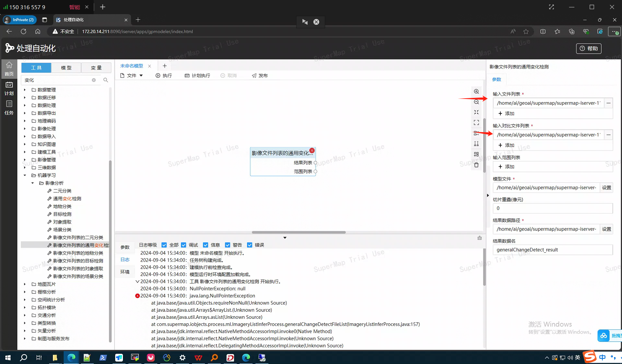
Task: Collapse the 工具 影像文件列表 log entry
Action: coord(137,282)
